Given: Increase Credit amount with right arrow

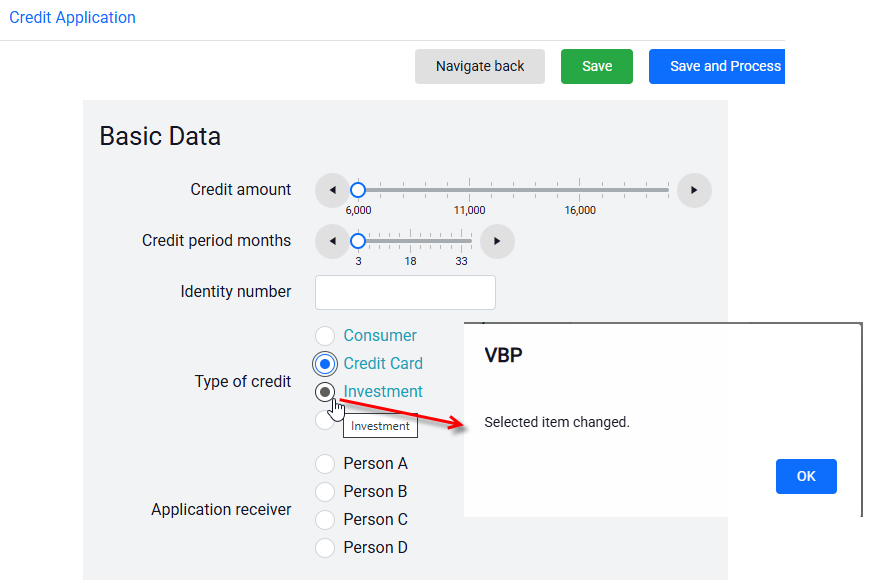Looking at the screenshot, I should tap(694, 190).
